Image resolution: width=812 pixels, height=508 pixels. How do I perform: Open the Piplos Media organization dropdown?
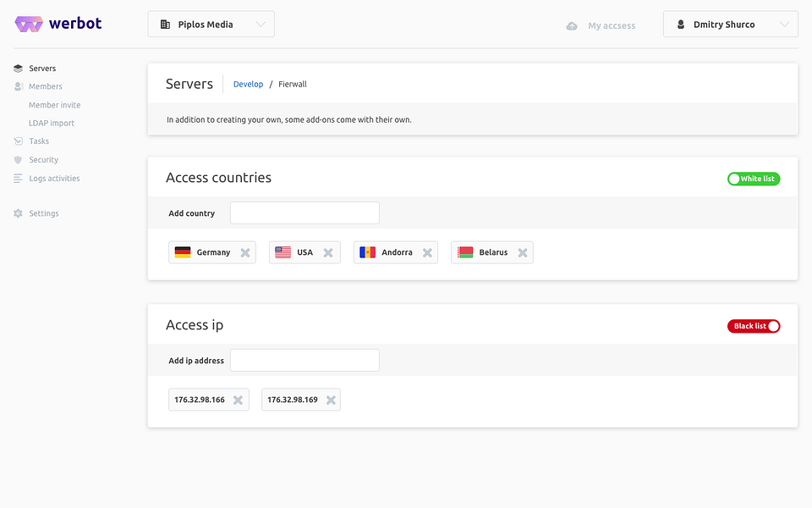pyautogui.click(x=211, y=25)
